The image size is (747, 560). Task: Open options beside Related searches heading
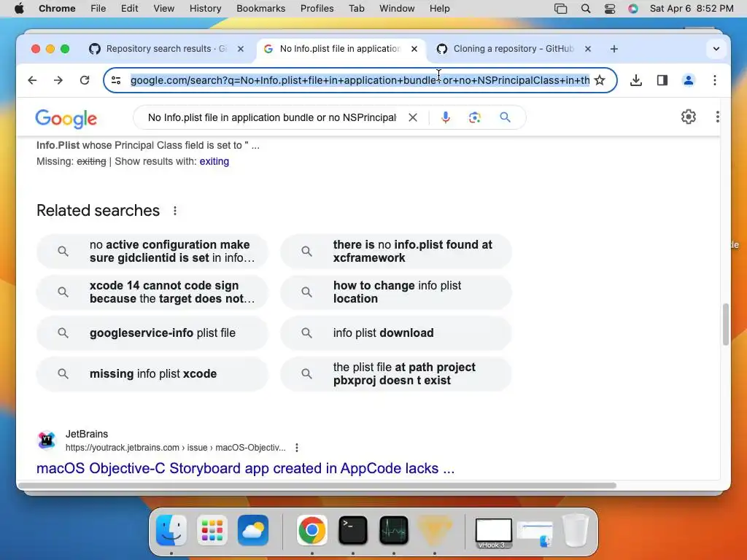coord(175,211)
